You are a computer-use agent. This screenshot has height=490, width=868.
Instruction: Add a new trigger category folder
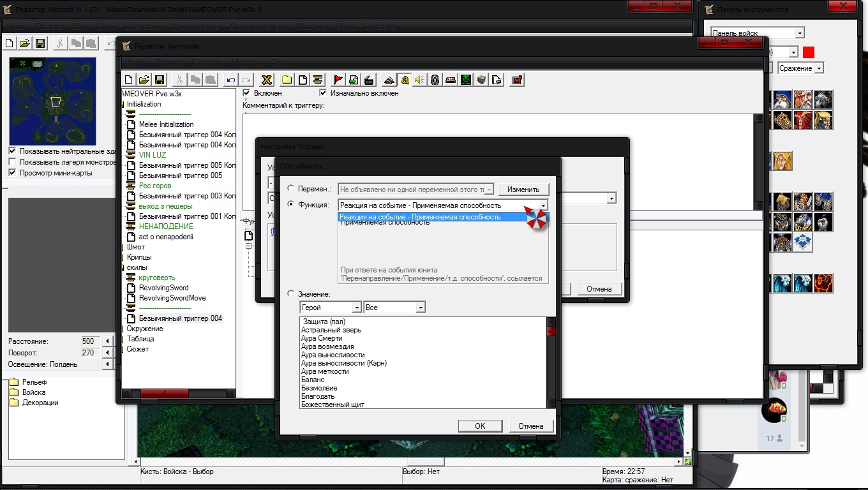pyautogui.click(x=287, y=80)
